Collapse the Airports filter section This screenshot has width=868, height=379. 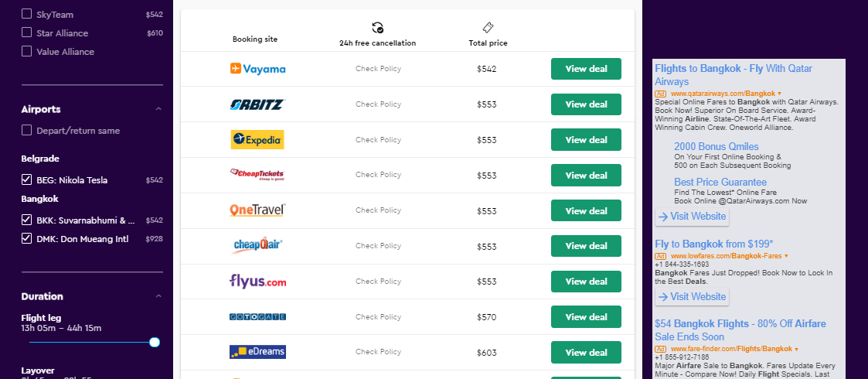(158, 109)
